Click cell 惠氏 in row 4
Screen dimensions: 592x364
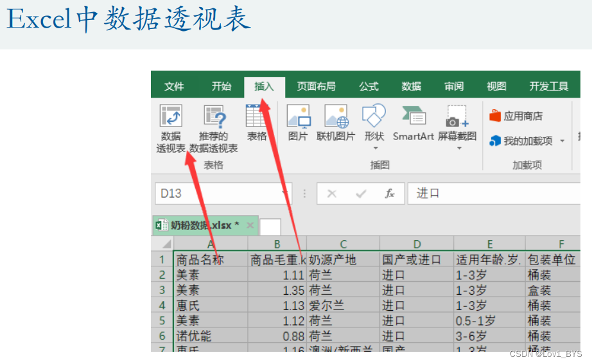tap(211, 305)
